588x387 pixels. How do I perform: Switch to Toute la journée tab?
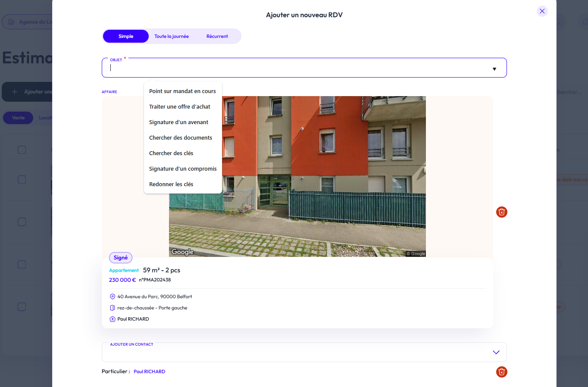172,36
